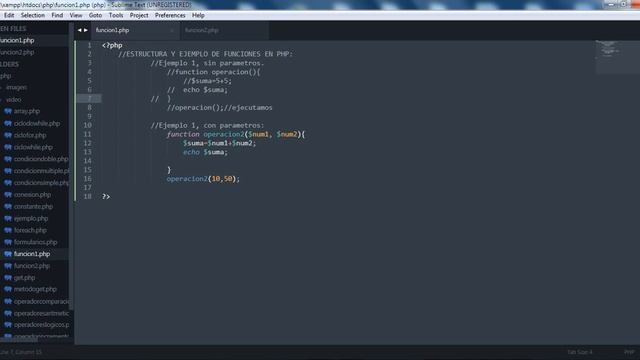Click the '//operacion();//ejecutamos' comment

point(220,108)
